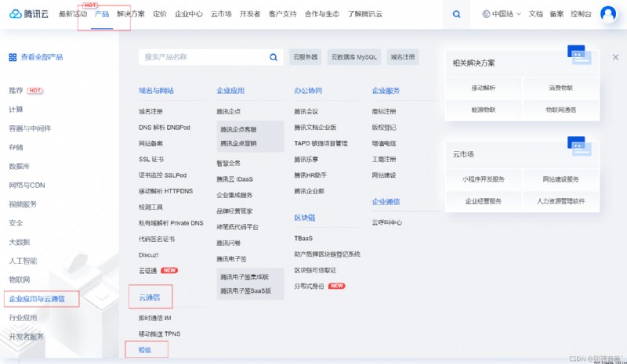Select 大数据 category

[x=19, y=242]
